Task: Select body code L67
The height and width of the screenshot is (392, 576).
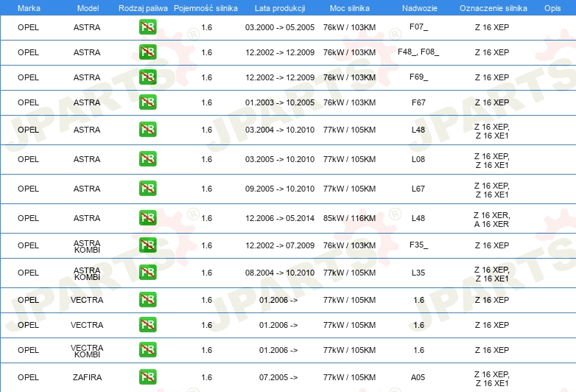Action: pyautogui.click(x=418, y=189)
